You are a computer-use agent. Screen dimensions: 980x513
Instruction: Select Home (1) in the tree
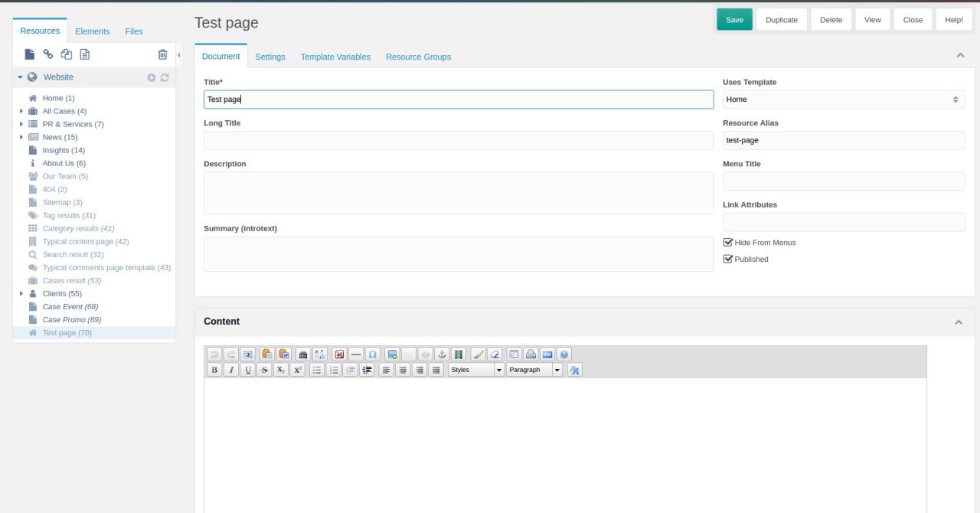pos(58,98)
